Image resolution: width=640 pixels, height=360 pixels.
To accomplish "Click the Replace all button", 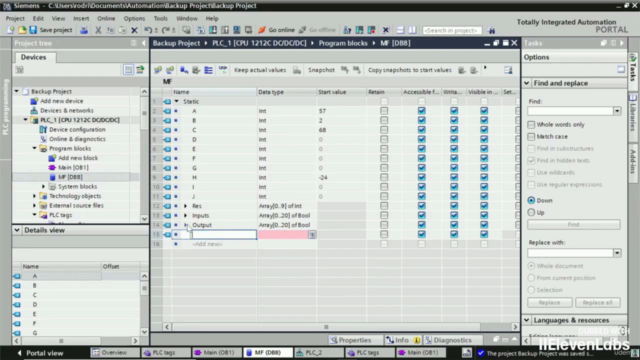I will point(598,302).
